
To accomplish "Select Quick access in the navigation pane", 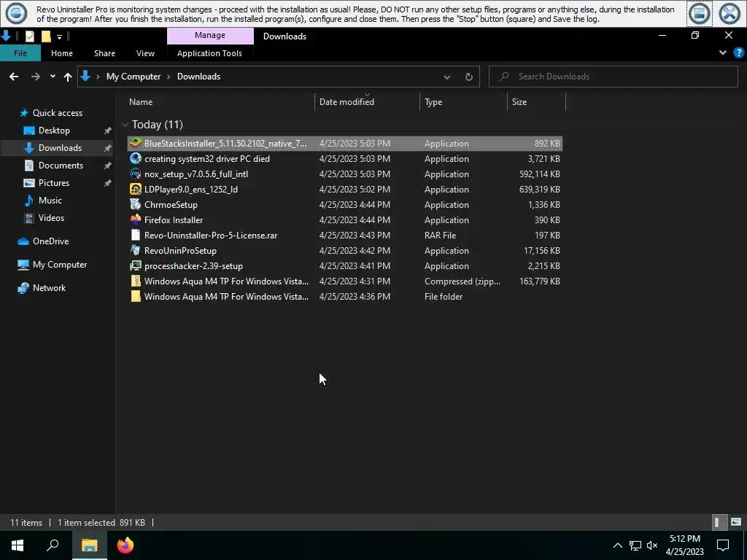I will tap(57, 113).
